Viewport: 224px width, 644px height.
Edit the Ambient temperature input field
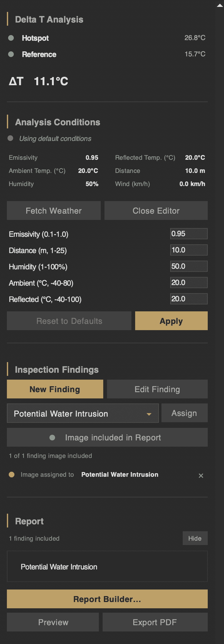pyautogui.click(x=189, y=283)
